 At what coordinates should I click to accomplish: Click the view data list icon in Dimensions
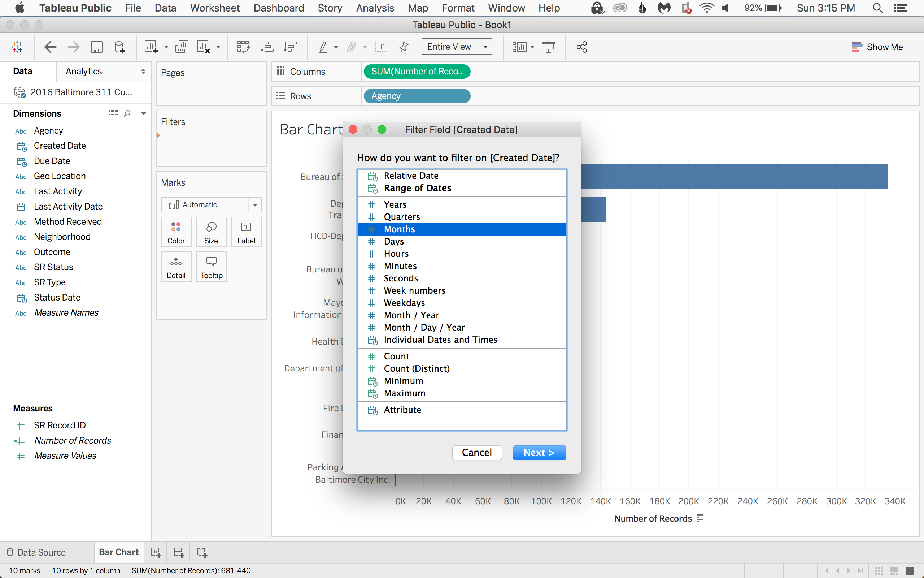113,113
